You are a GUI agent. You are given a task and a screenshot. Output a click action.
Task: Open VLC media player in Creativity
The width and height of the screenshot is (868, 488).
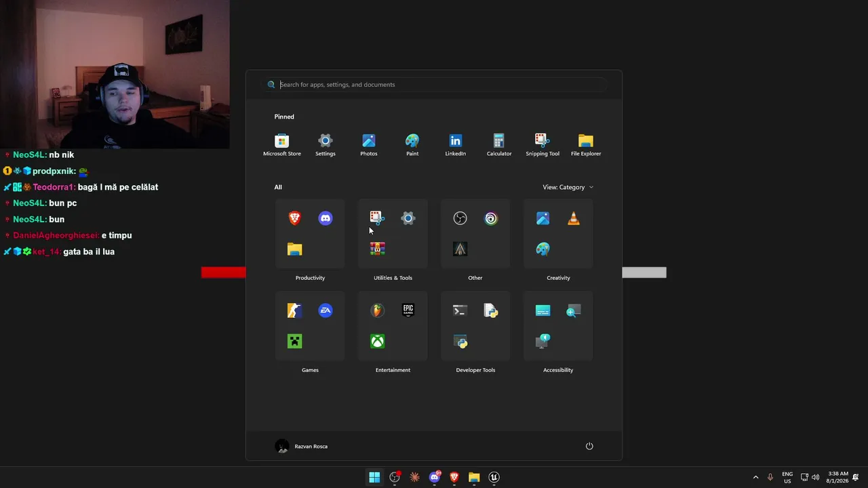pos(574,218)
